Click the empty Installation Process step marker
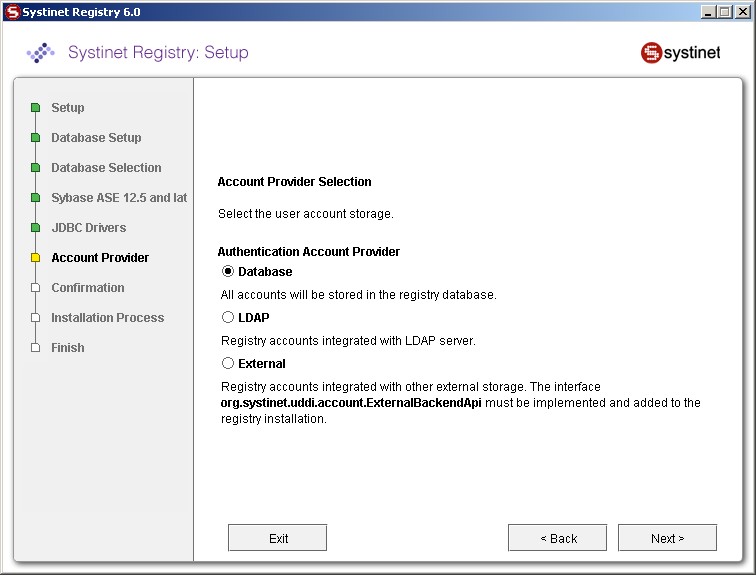The height and width of the screenshot is (575, 756). (35, 318)
